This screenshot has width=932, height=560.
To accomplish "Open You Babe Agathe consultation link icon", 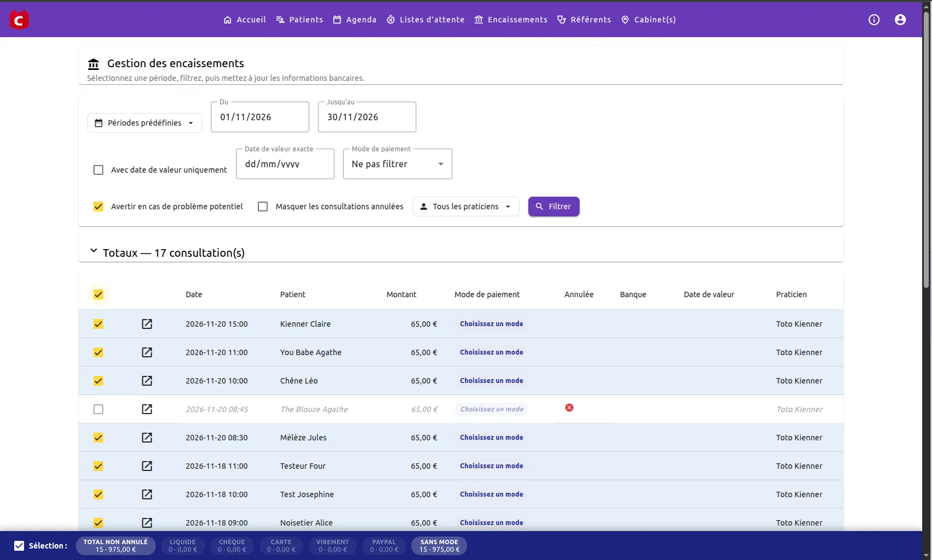I will coord(147,352).
